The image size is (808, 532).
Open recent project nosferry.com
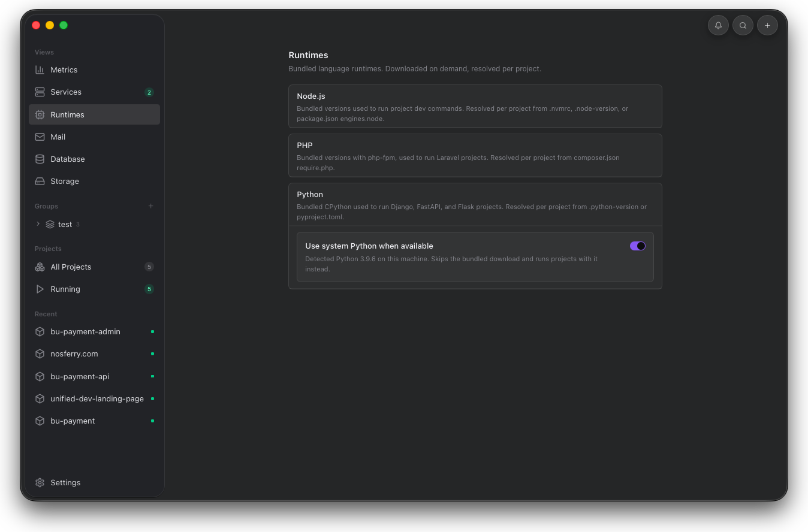pyautogui.click(x=94, y=353)
